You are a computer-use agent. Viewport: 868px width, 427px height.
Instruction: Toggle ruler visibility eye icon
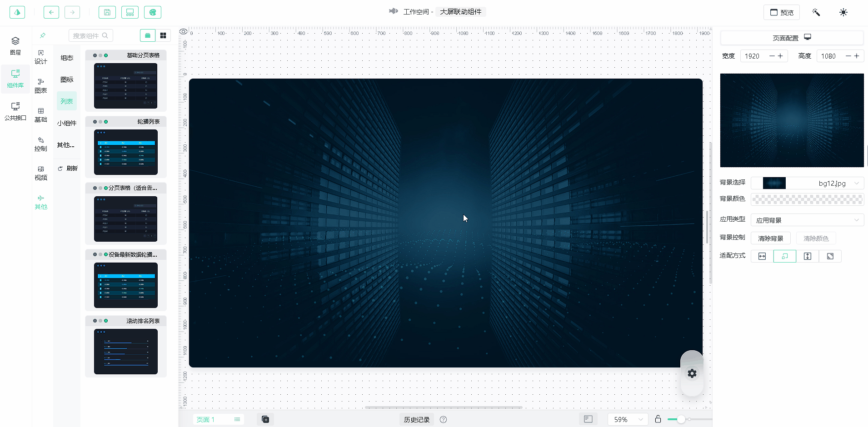click(183, 32)
